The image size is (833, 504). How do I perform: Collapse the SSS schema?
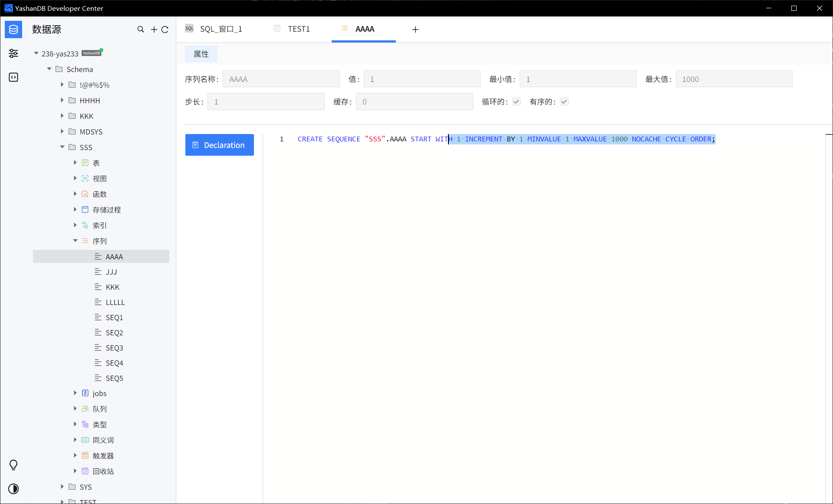62,147
